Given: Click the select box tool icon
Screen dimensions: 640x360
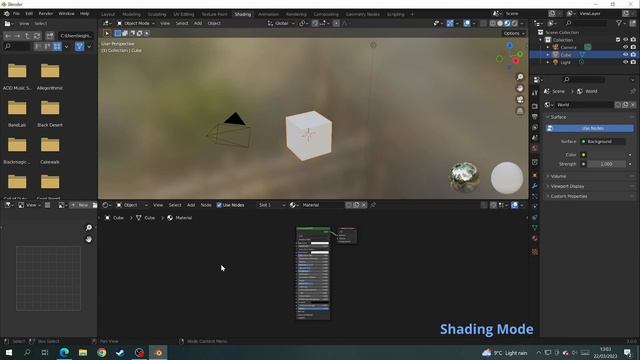Looking at the screenshot, I should pyautogui.click(x=107, y=33).
